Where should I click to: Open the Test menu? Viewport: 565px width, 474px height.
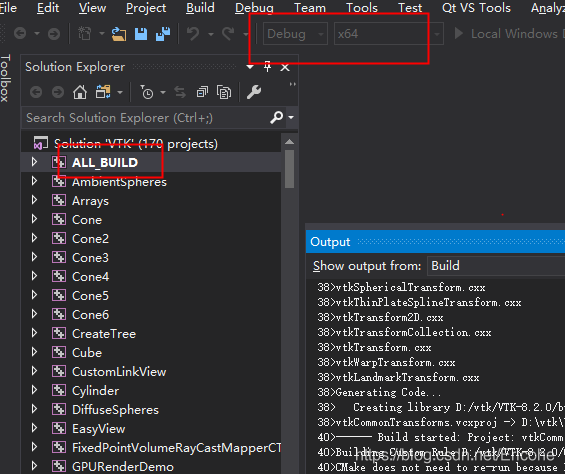410,8
